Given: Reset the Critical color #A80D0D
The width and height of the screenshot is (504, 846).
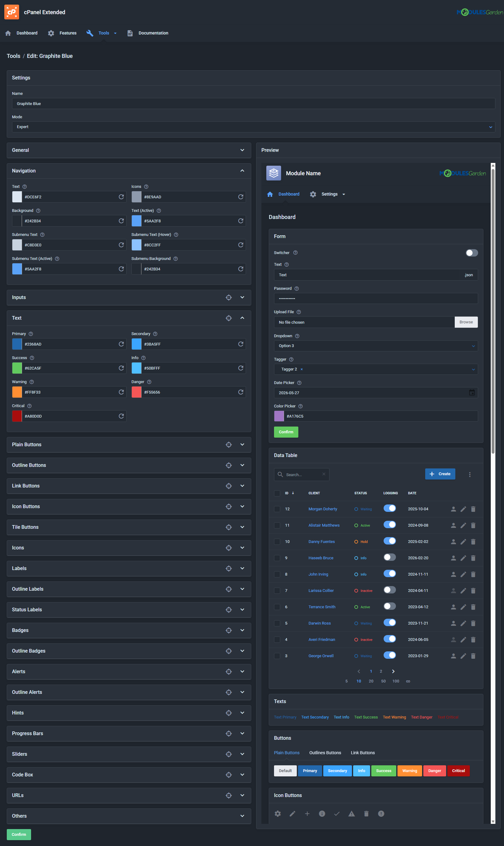Looking at the screenshot, I should coord(121,416).
